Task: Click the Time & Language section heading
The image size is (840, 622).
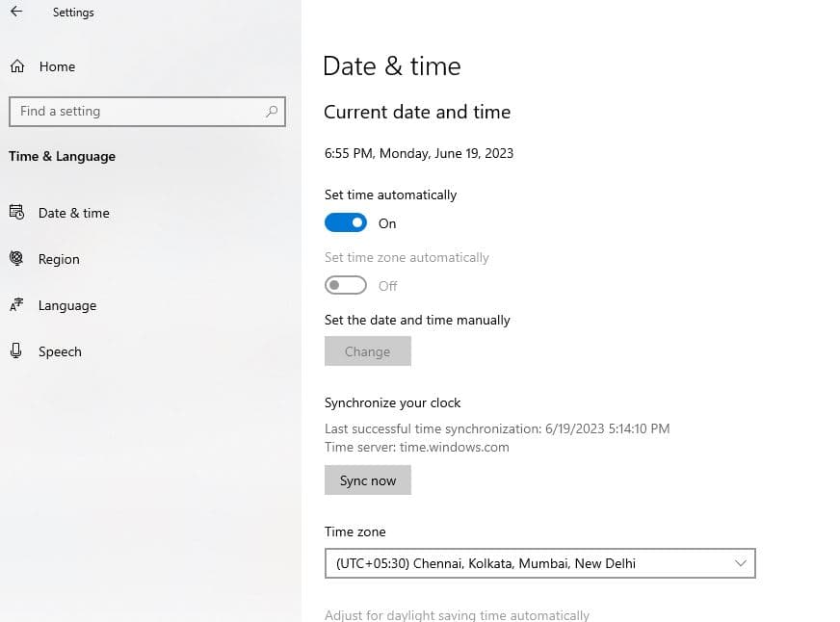Action: point(62,156)
